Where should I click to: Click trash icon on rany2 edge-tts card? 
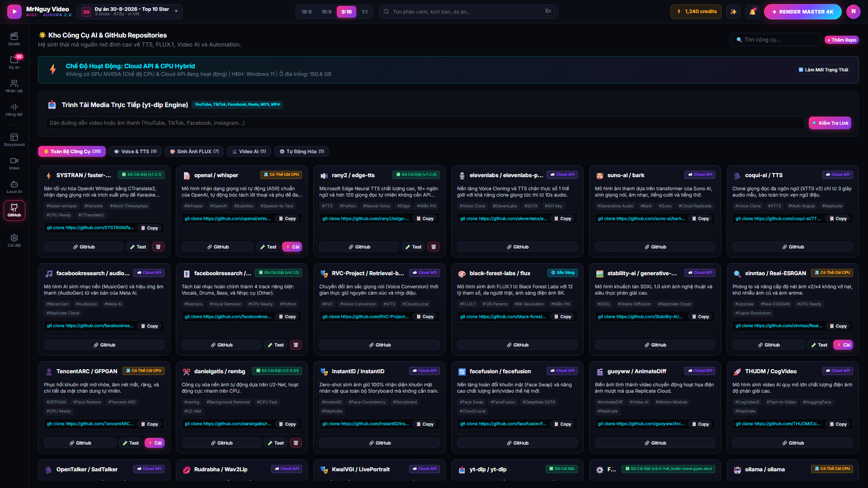434,247
